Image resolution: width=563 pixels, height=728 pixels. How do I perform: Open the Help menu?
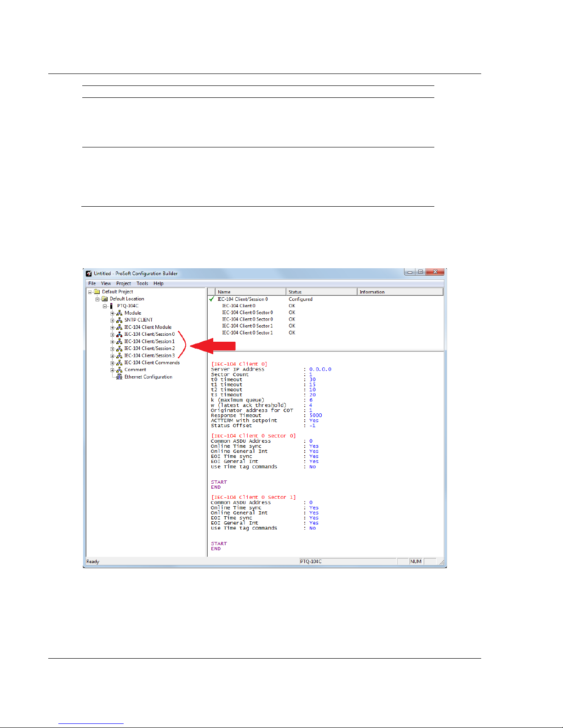(159, 283)
